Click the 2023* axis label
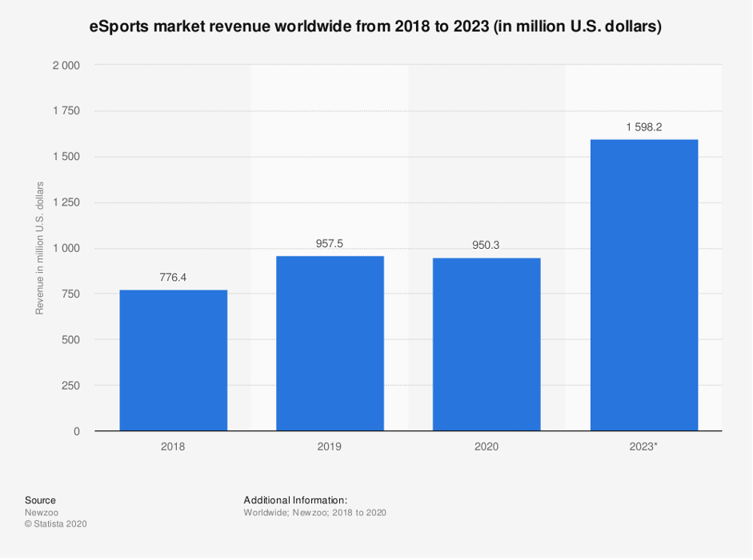 coord(644,447)
